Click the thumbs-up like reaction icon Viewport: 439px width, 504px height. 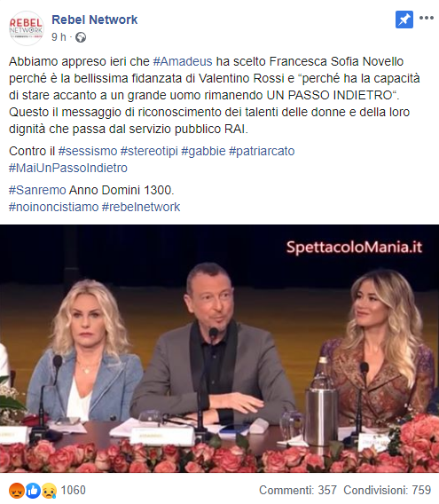33,490
